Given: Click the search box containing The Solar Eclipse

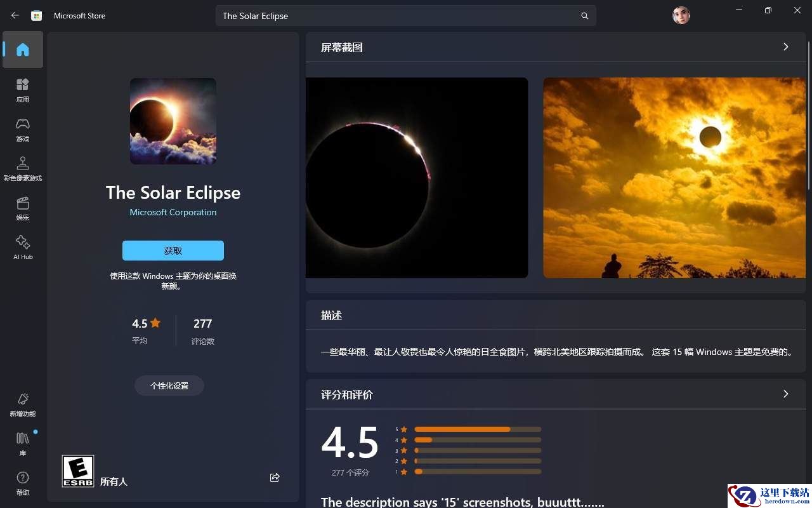Looking at the screenshot, I should click(x=405, y=16).
